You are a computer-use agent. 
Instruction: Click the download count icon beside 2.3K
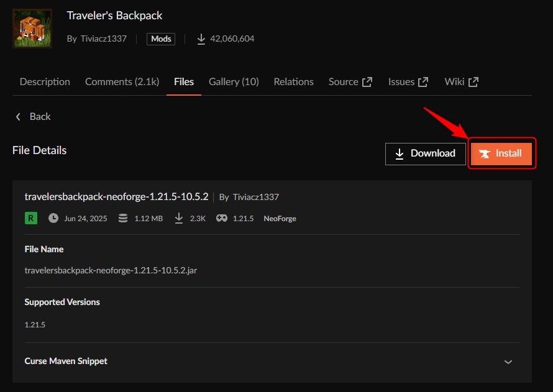point(179,218)
